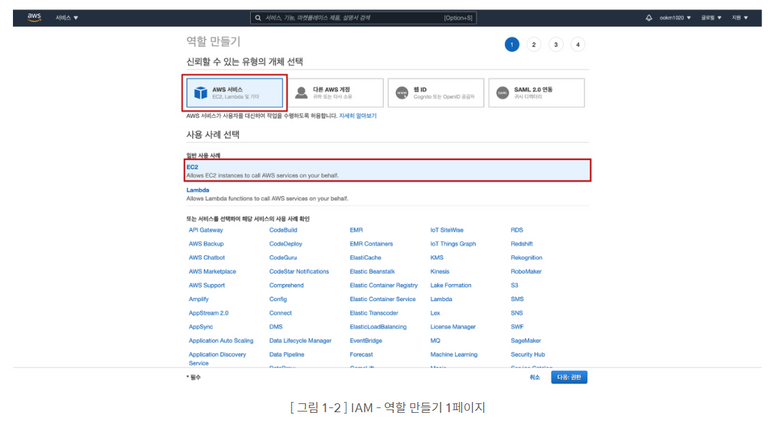Choose IoT SiteWise service
The height and width of the screenshot is (438, 768).
tap(447, 230)
